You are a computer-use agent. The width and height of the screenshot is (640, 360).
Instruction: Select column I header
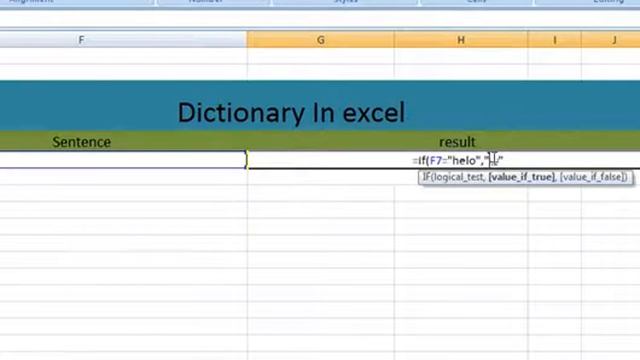coord(554,40)
